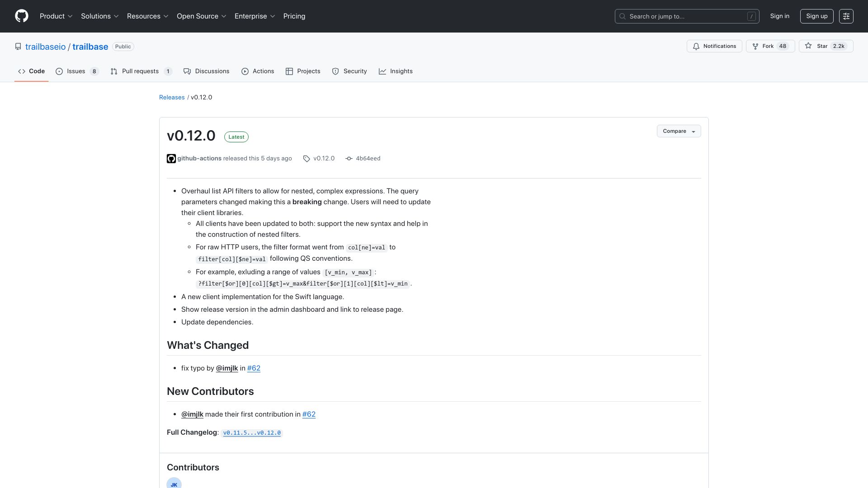The height and width of the screenshot is (488, 868).
Task: Open the trailbaseio owner link
Action: point(45,47)
